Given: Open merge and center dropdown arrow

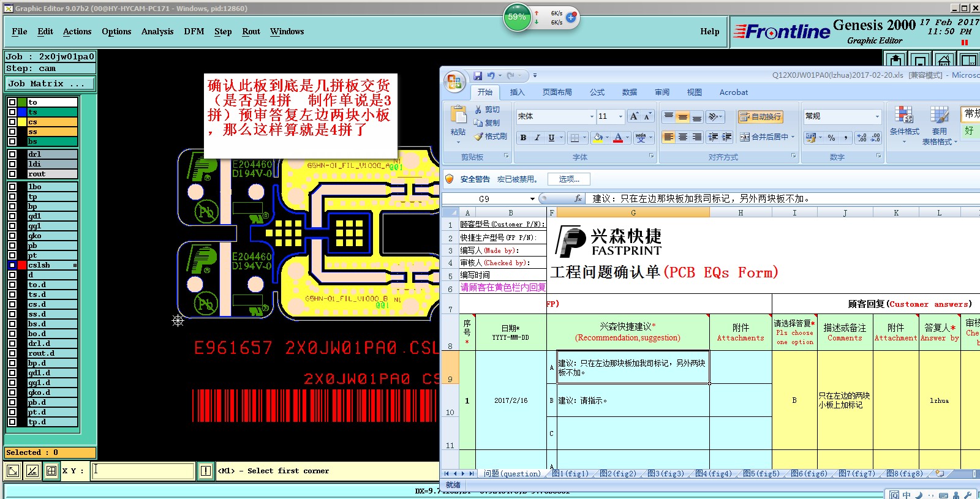Looking at the screenshot, I should pos(793,137).
